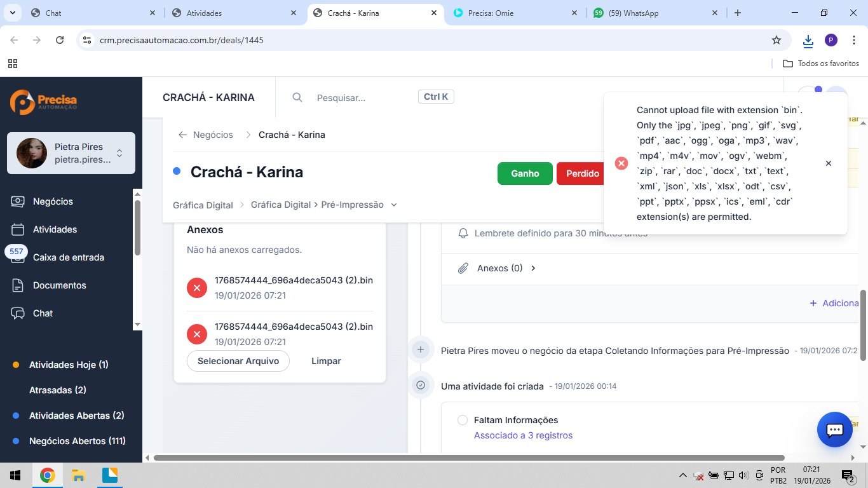Click the horizontal scrollbar at the bottom
The height and width of the screenshot is (488, 868).
coord(469,457)
